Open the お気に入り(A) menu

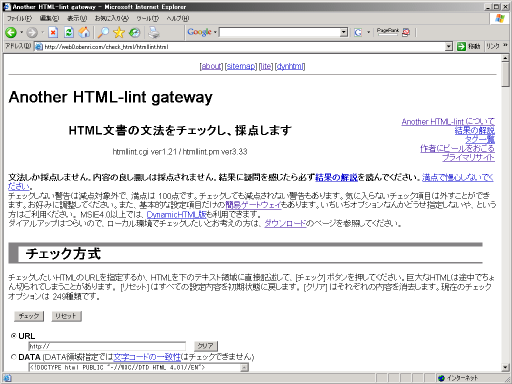coord(112,18)
